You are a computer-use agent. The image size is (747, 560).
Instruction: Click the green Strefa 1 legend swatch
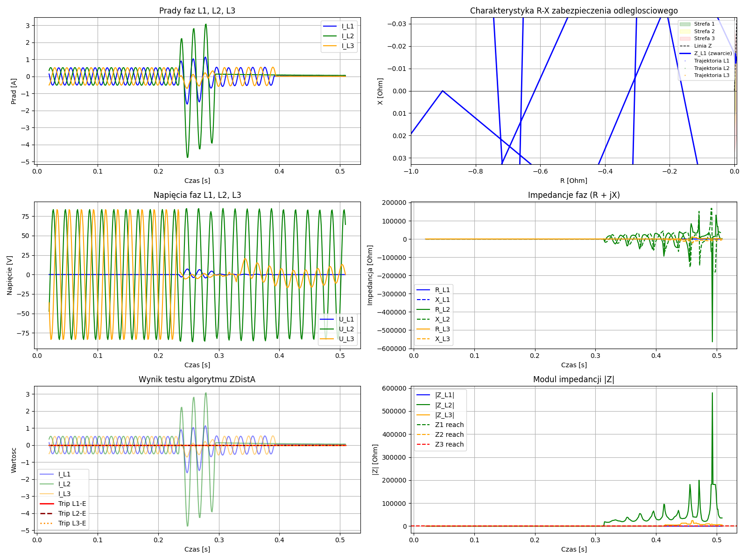coord(685,24)
